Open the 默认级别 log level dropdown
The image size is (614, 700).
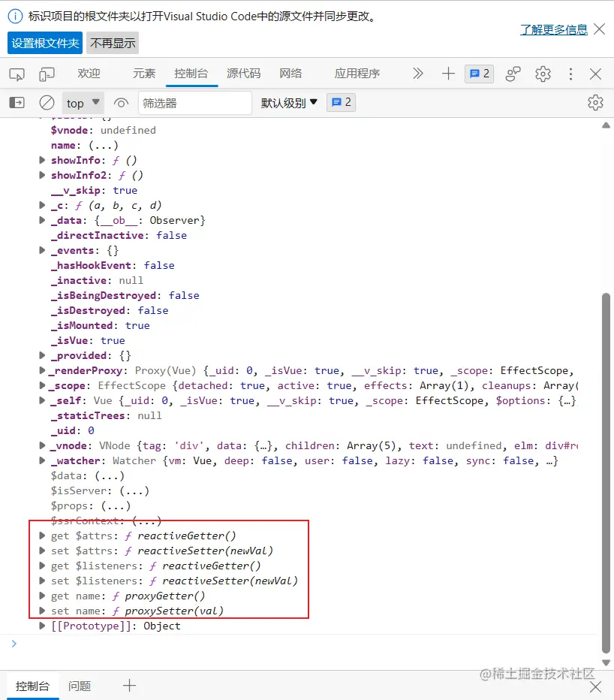(289, 103)
